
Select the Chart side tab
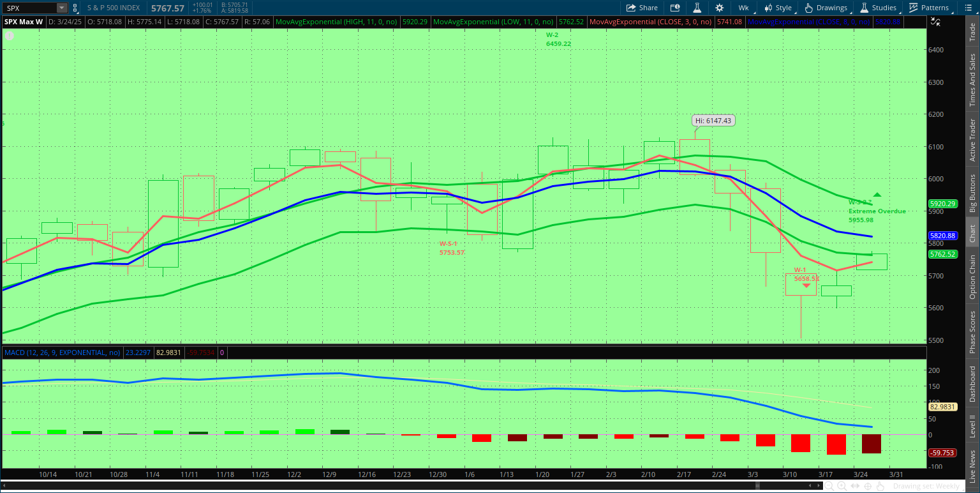972,234
